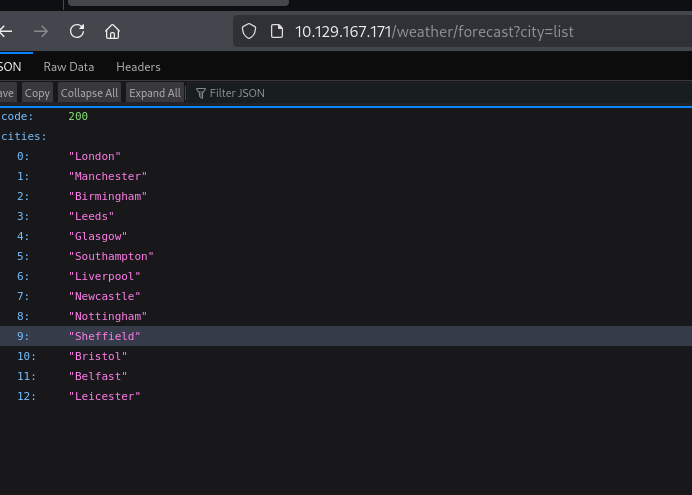Select the "Manchester" entry
The height and width of the screenshot is (495, 692).
coord(108,176)
